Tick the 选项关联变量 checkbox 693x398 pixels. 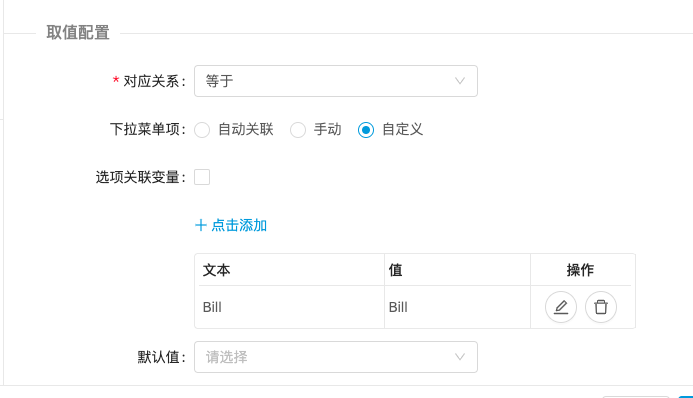coord(202,177)
